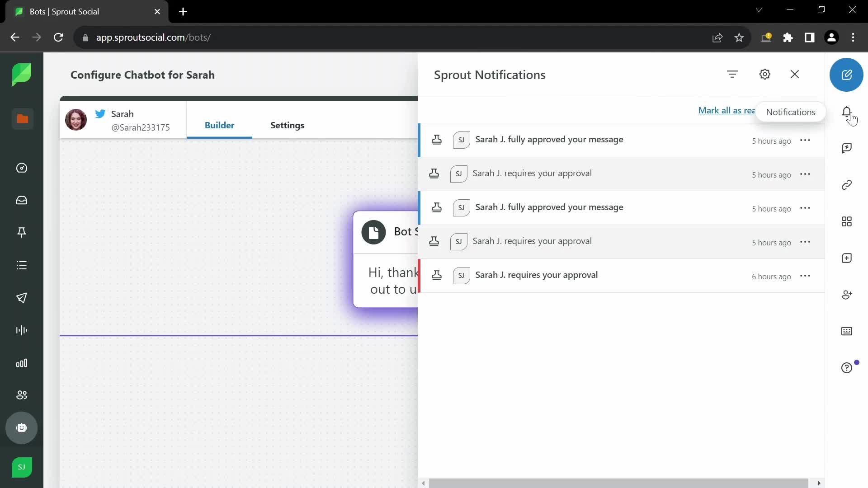Click the Bot message card document icon
Viewport: 868px width, 488px height.
click(x=373, y=232)
